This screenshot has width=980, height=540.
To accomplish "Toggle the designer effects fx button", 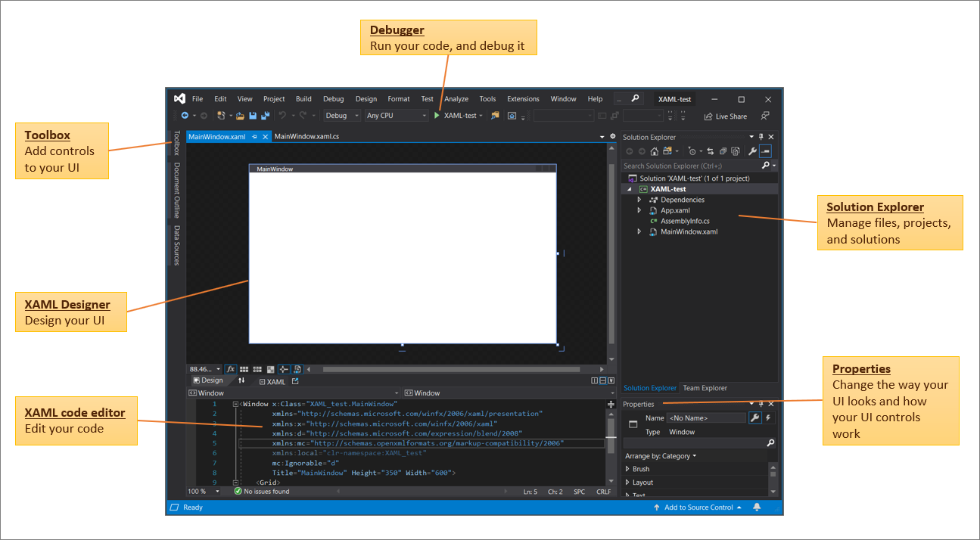I will [x=231, y=369].
